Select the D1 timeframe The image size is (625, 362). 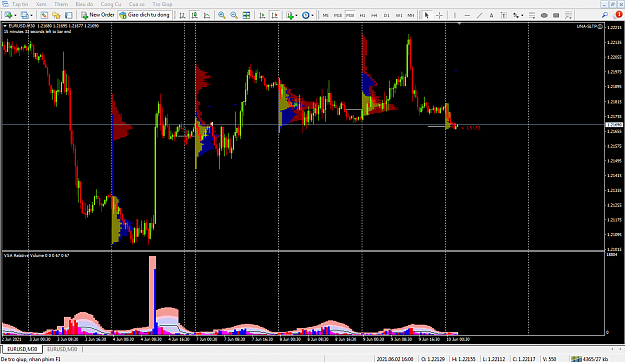pos(387,15)
